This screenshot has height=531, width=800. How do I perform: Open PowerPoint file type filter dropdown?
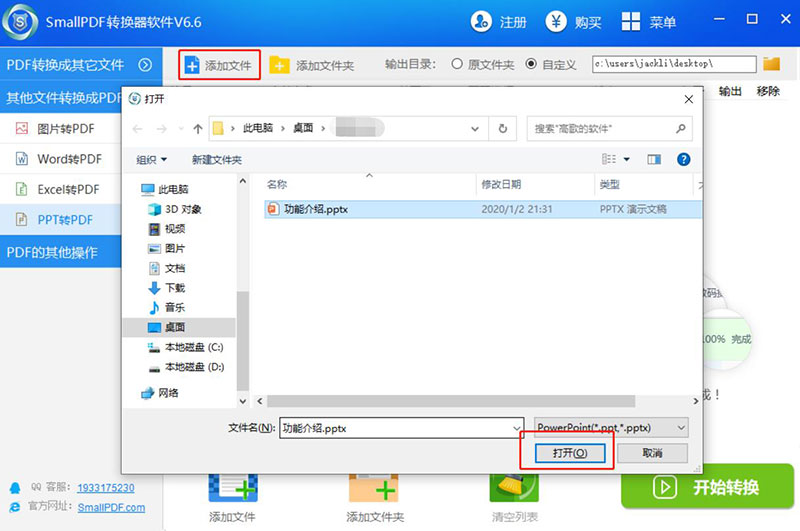click(611, 427)
